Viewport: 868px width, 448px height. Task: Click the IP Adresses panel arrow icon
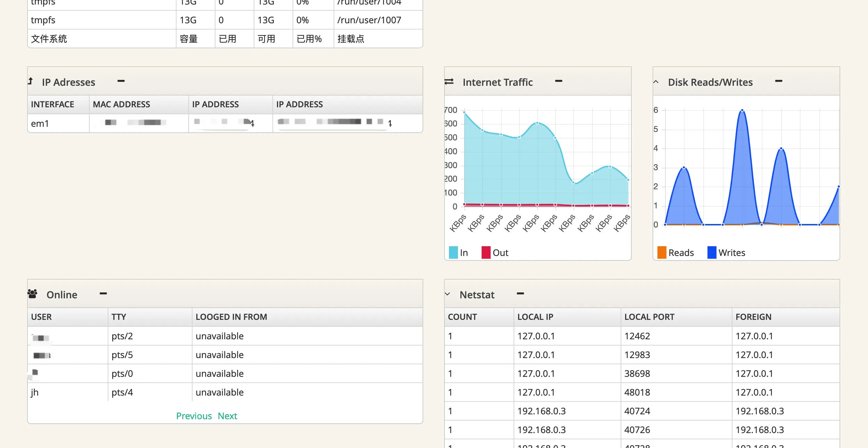(x=31, y=81)
